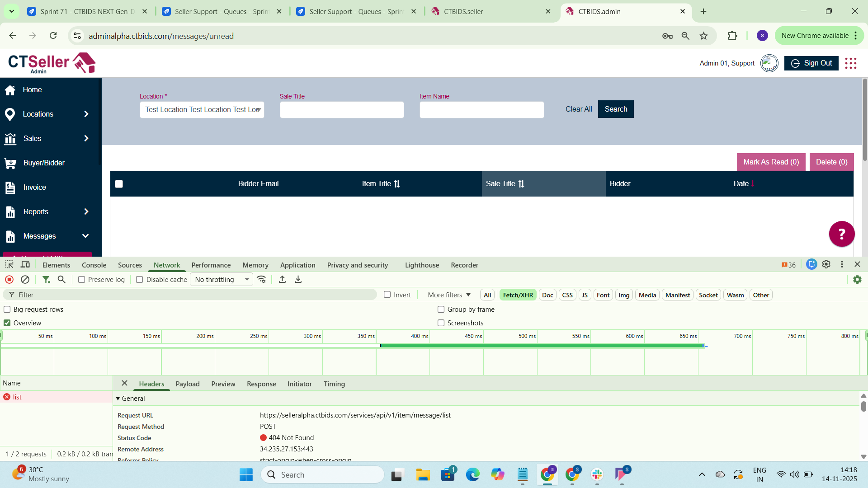Toggle the device toolbar icon
The height and width of the screenshot is (488, 868).
(x=25, y=265)
